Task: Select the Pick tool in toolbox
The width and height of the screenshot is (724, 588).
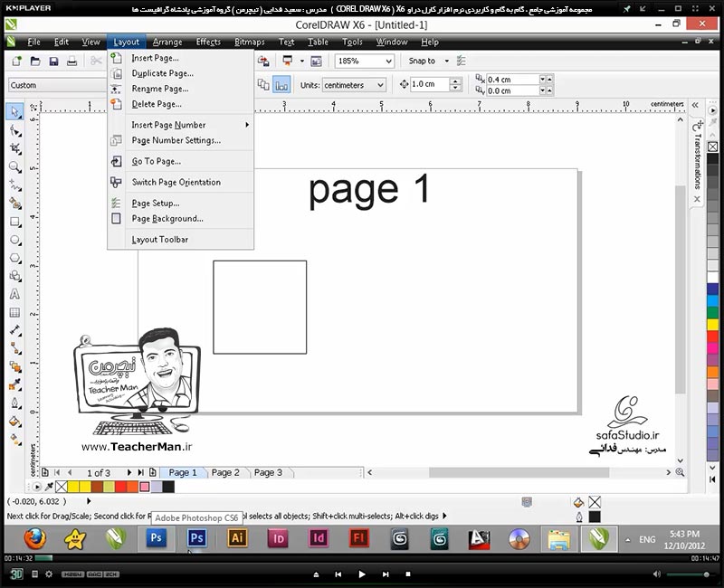Action: pos(14,111)
